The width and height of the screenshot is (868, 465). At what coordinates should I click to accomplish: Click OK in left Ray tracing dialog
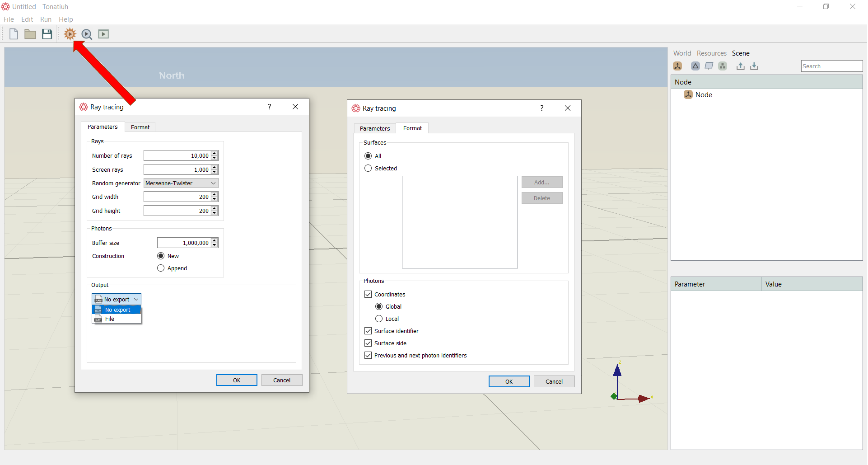coord(237,380)
